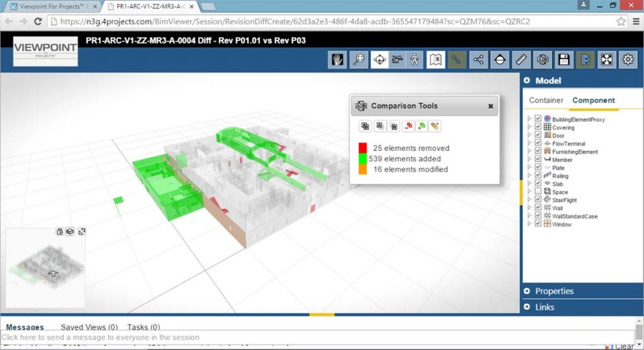Expand the Plate tree node arrow
This screenshot has width=644, height=350.
tap(530, 167)
